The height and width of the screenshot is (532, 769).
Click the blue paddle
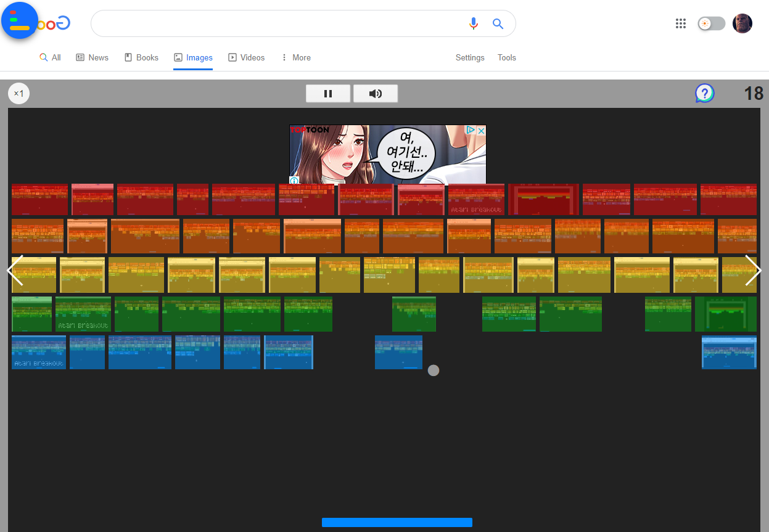397,523
